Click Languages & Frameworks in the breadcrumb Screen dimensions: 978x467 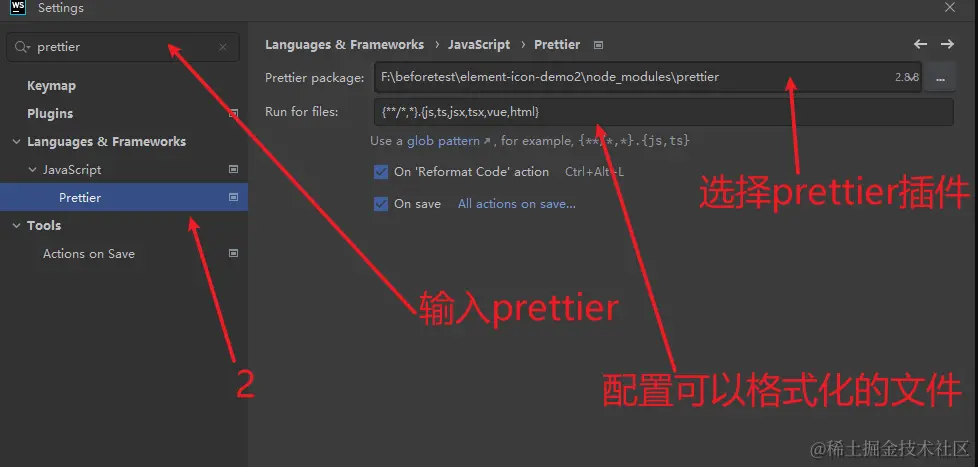click(x=344, y=45)
